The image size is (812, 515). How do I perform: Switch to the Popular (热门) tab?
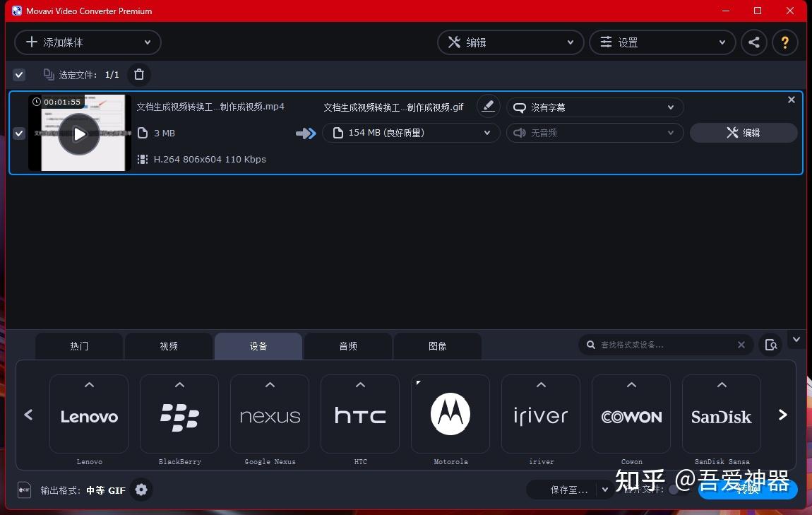(78, 346)
